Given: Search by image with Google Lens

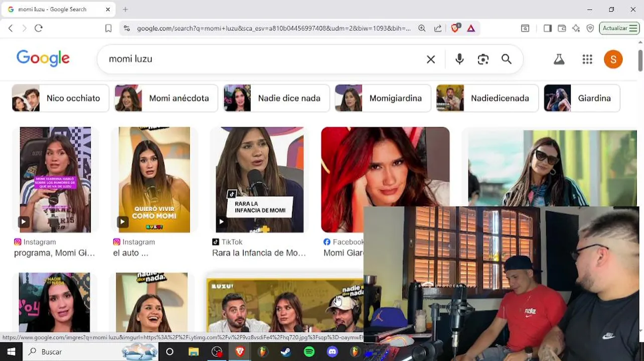Looking at the screenshot, I should pyautogui.click(x=483, y=59).
